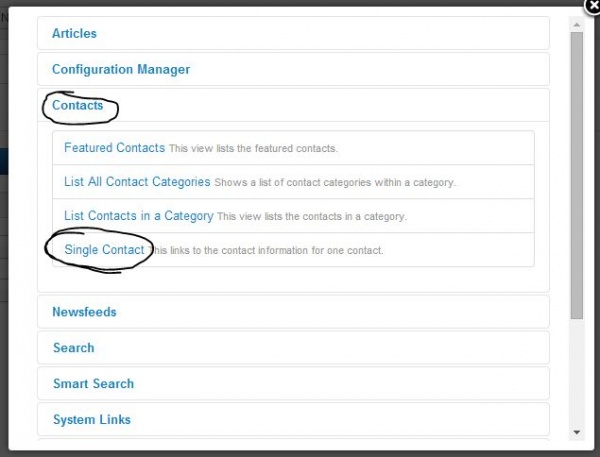Pick List Contacts in a Category
Image resolution: width=600 pixels, height=457 pixels.
click(x=139, y=215)
